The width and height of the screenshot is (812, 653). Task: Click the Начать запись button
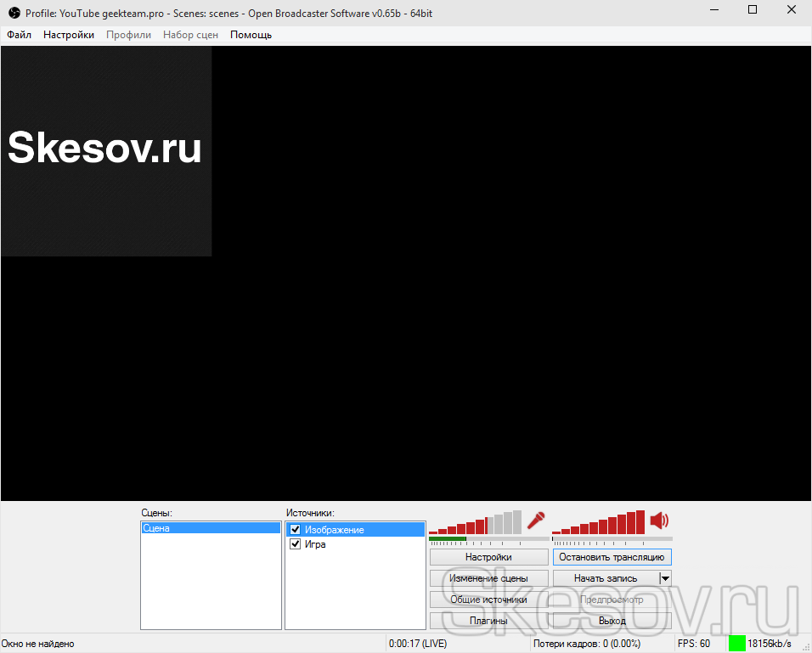tap(605, 578)
